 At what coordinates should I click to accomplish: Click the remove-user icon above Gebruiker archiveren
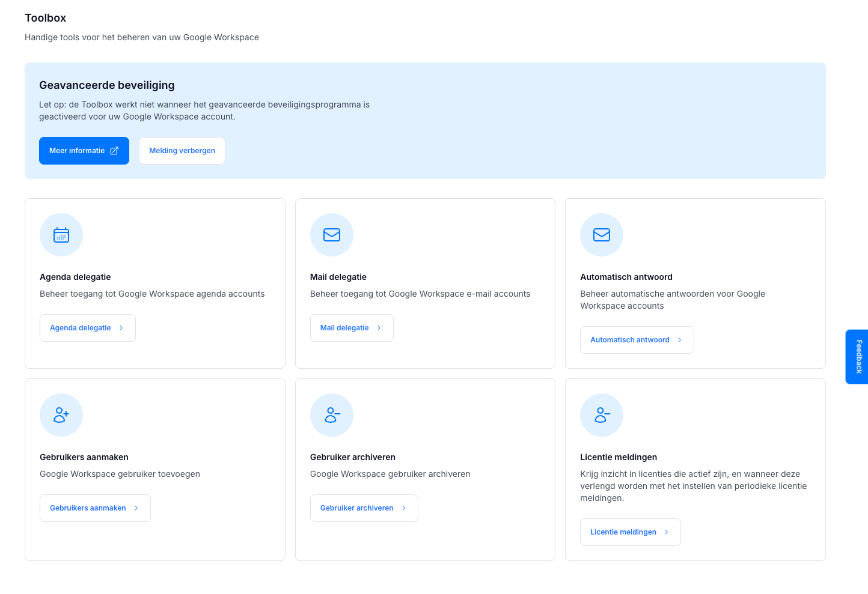pyautogui.click(x=332, y=415)
